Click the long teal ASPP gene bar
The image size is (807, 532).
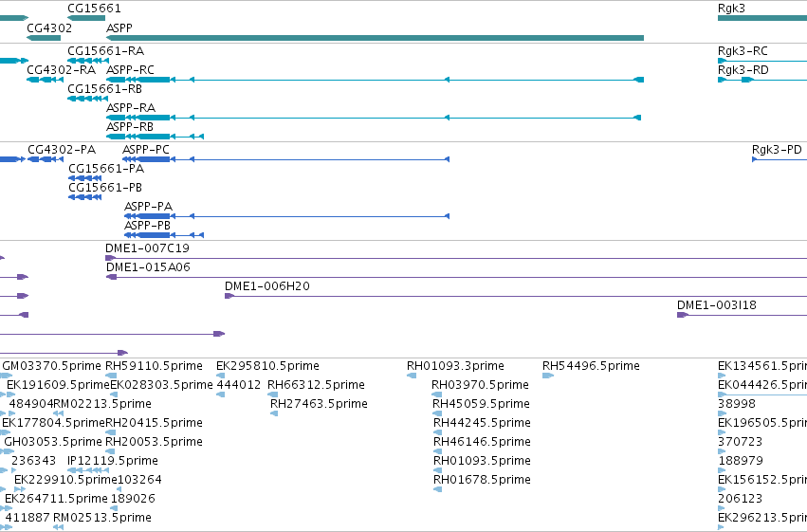point(375,38)
